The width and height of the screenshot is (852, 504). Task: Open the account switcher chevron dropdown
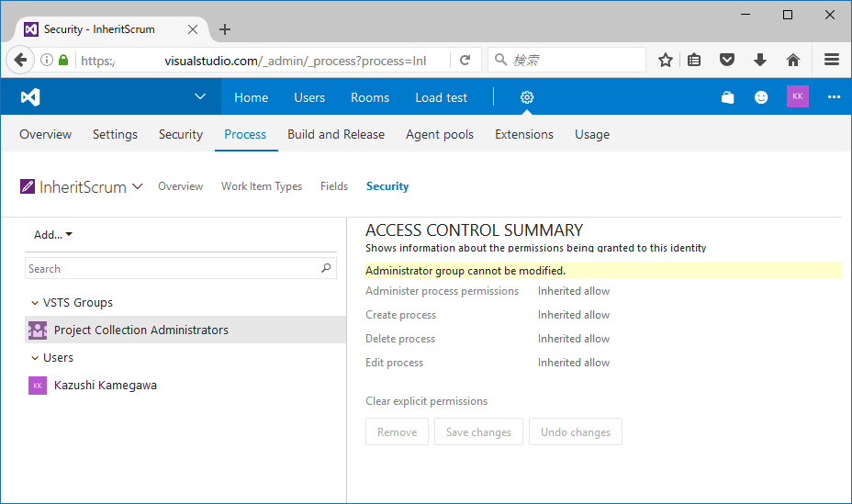(x=200, y=96)
